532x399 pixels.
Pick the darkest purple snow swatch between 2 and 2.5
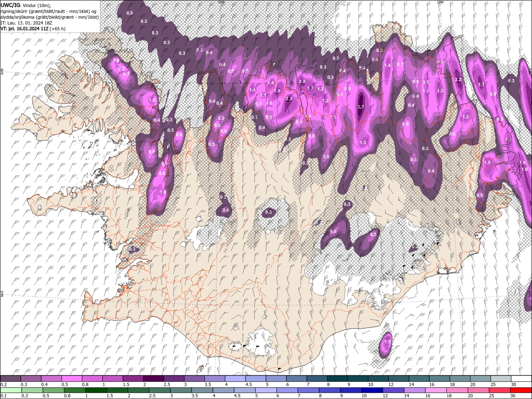click(153, 379)
